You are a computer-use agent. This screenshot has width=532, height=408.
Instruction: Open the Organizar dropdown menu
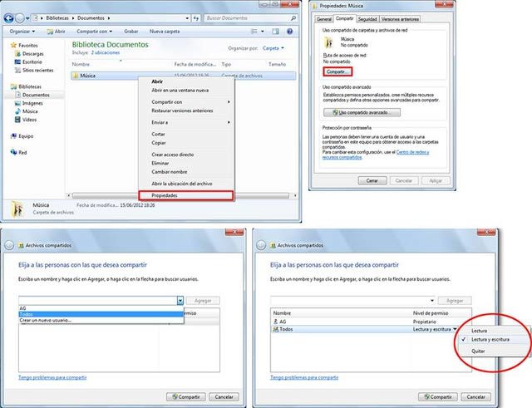(x=22, y=32)
